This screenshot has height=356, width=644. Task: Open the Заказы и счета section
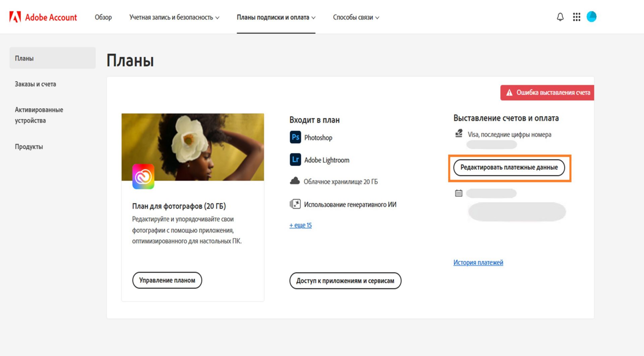(35, 84)
